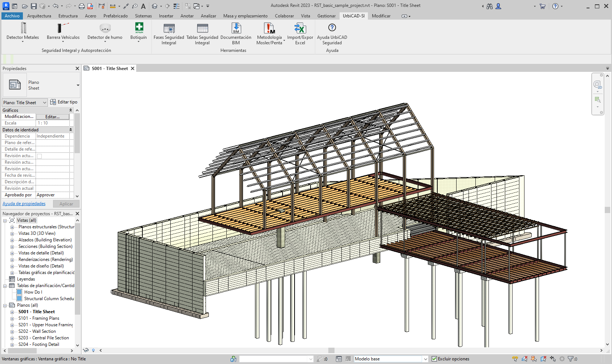Open Ayuda UrbiCAD Seguridad help
The height and width of the screenshot is (364, 612).
pos(332,28)
